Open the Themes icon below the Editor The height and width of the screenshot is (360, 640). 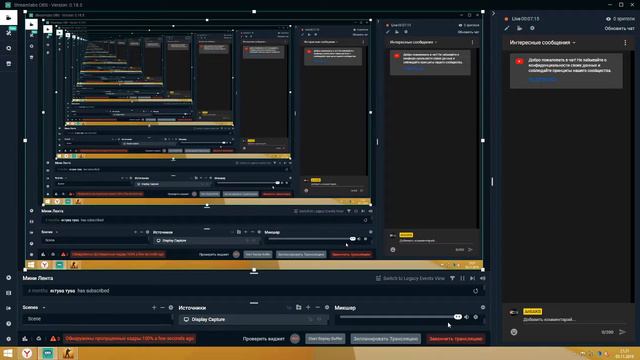tap(9, 33)
